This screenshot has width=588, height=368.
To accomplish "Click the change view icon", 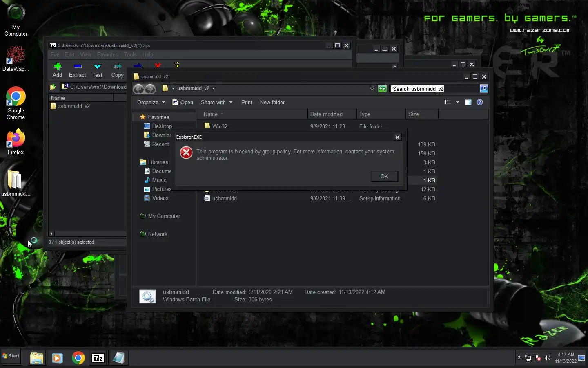I will pyautogui.click(x=448, y=102).
